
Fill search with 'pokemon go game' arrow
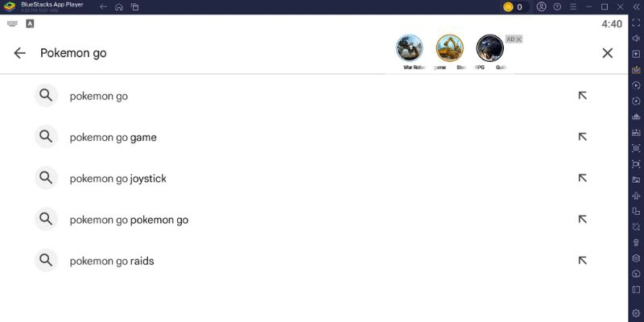click(x=582, y=137)
